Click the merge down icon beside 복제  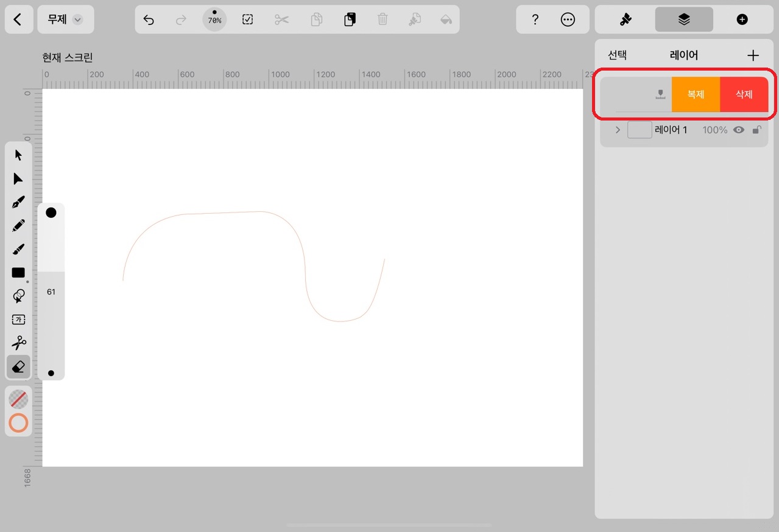tap(660, 94)
